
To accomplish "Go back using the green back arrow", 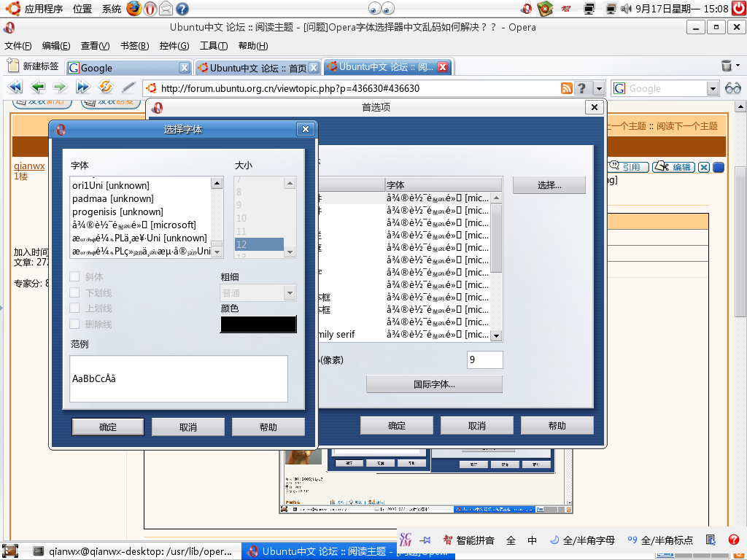I will click(38, 87).
